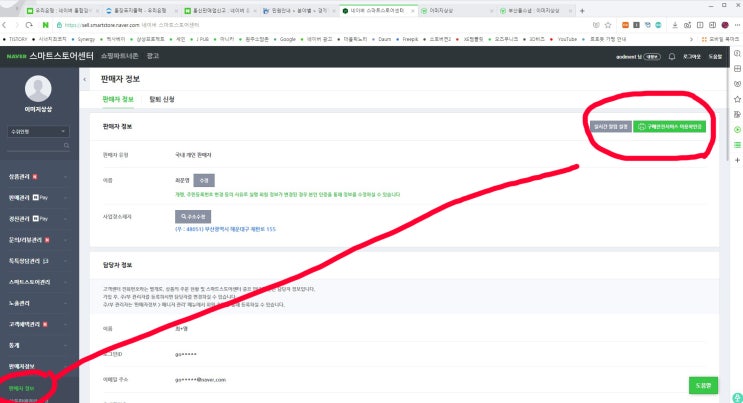The height and width of the screenshot is (403, 743).
Task: Click the 스마트스토어센터 logo title
Action: tap(61, 56)
